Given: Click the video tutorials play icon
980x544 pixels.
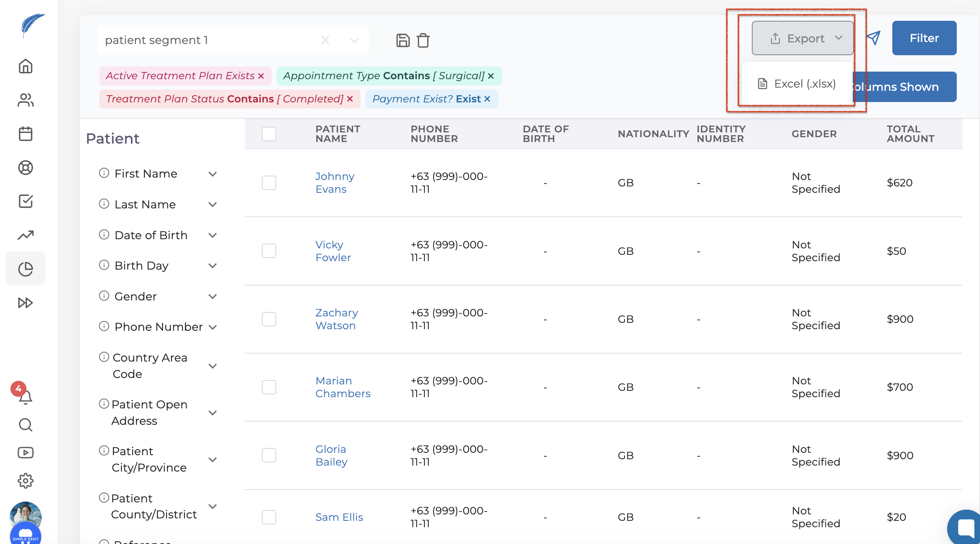Looking at the screenshot, I should 26,452.
